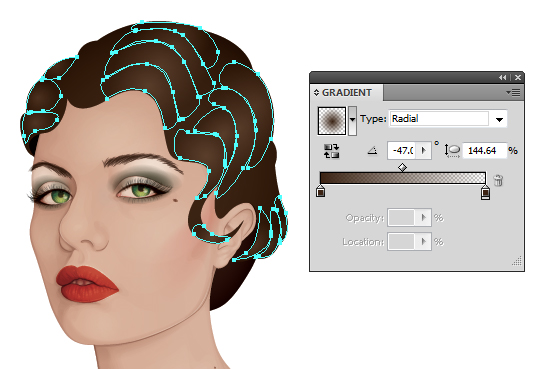The height and width of the screenshot is (369, 552).
Task: Cycle panel view via Gradient title arrows
Action: click(316, 93)
